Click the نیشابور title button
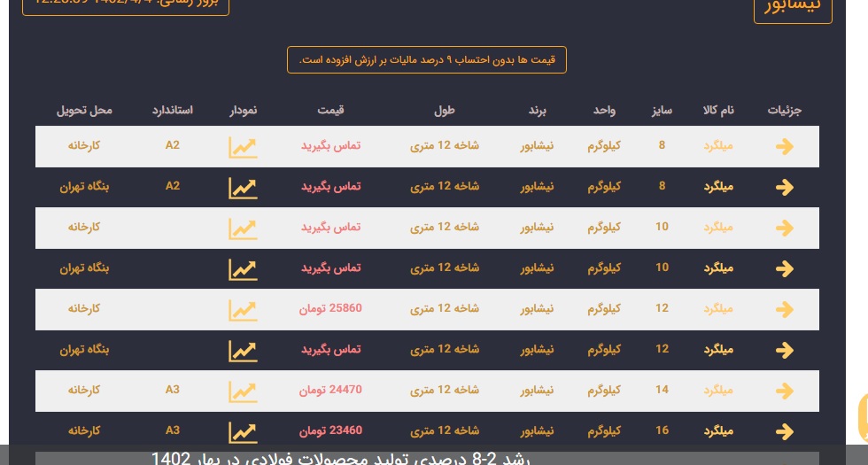 [792, 7]
